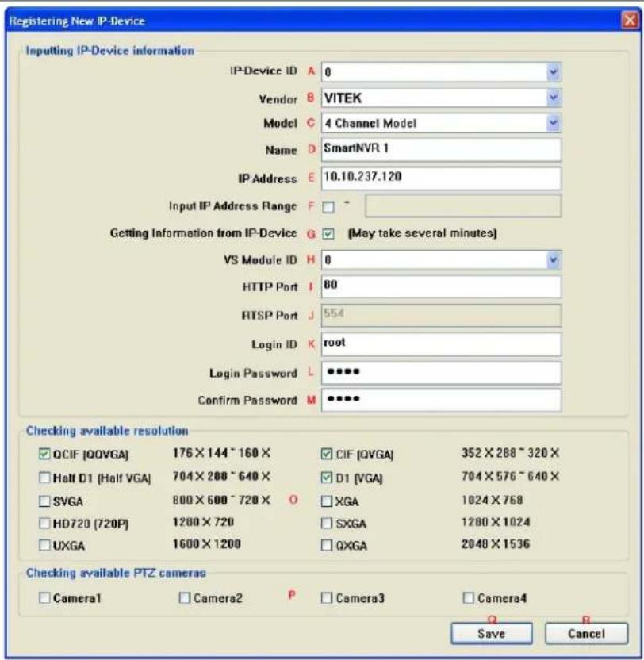Uncheck Getting Information from IP-Device checkbox
This screenshot has height=660, width=644.
(x=328, y=233)
